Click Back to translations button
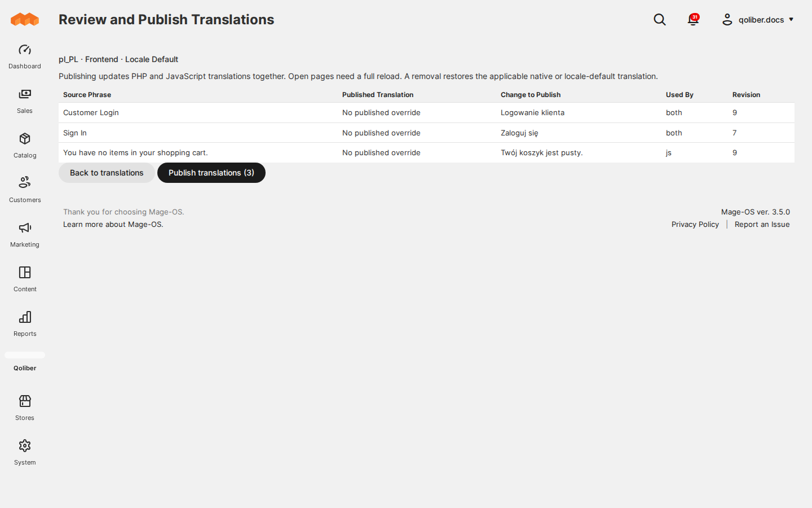This screenshot has width=812, height=508. (107, 173)
